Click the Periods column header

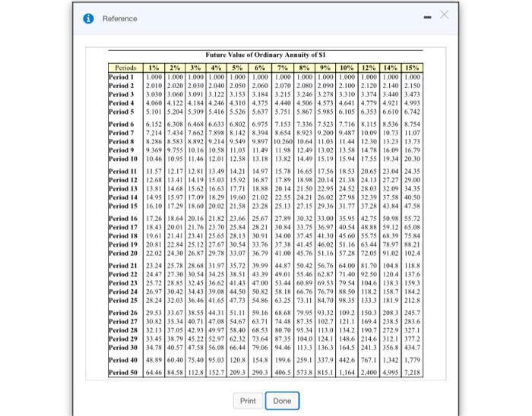(x=125, y=68)
